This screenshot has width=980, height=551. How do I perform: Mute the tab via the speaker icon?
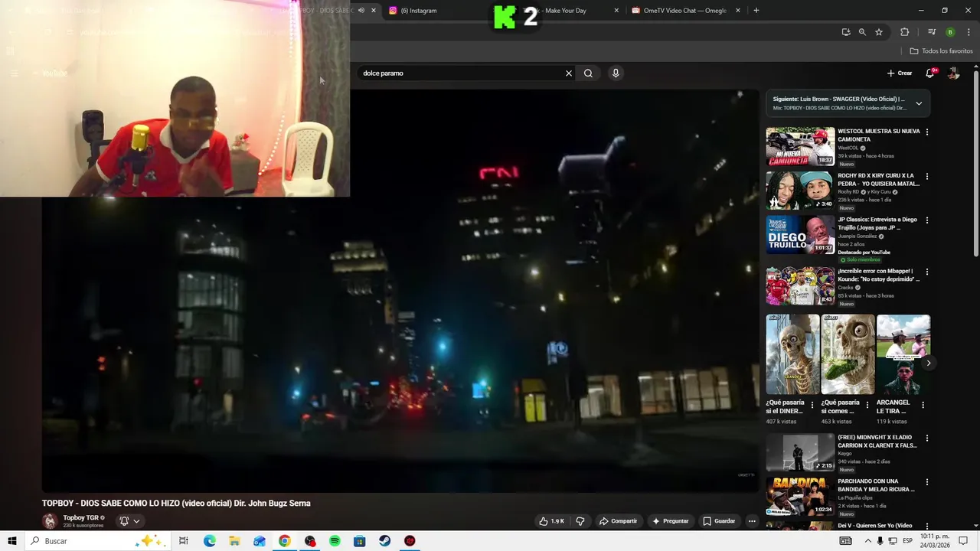(x=361, y=11)
